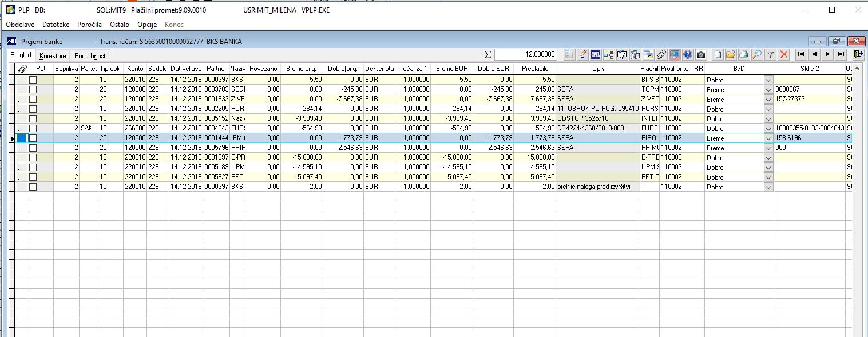Viewport: 868px width, 337px height.
Task: Tick the Pot. checkbox in the FURS row
Action: tap(33, 128)
